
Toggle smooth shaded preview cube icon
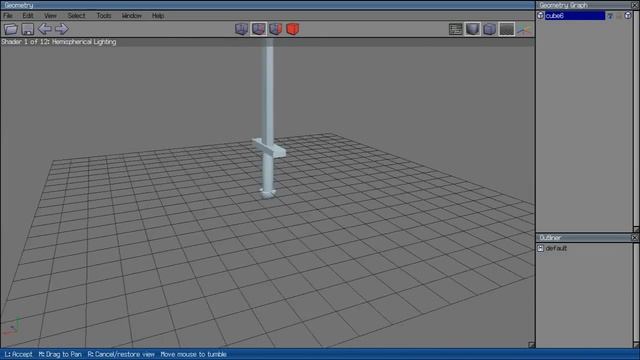473,29
